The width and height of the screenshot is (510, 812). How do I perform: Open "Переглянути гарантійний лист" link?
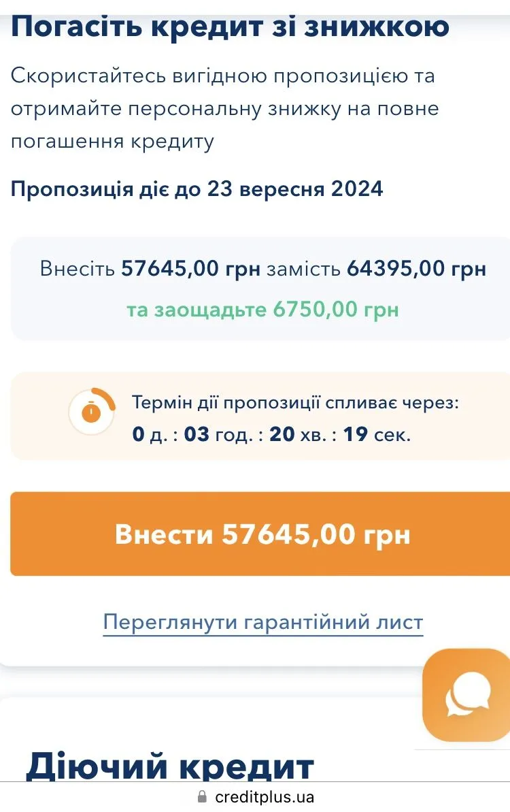[262, 622]
